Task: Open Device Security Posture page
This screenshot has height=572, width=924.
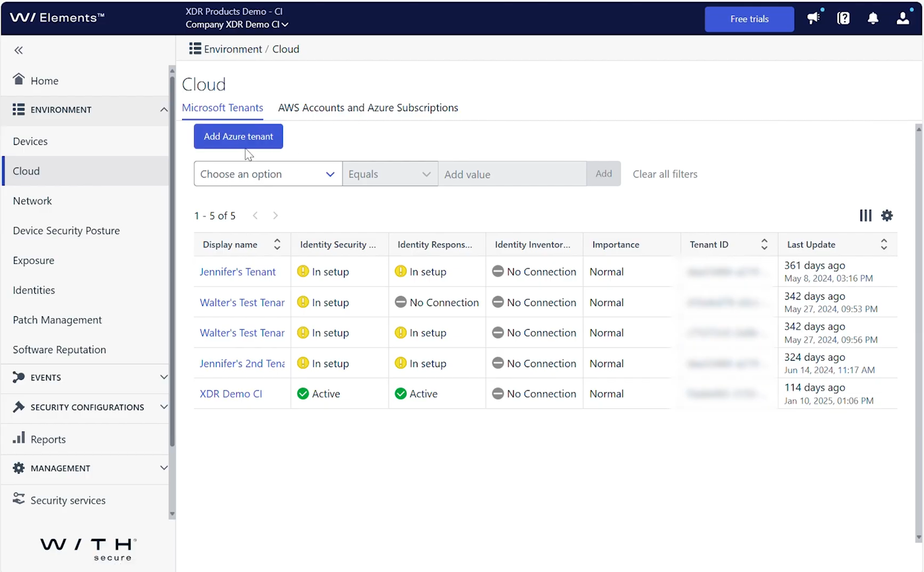Action: coord(85,230)
